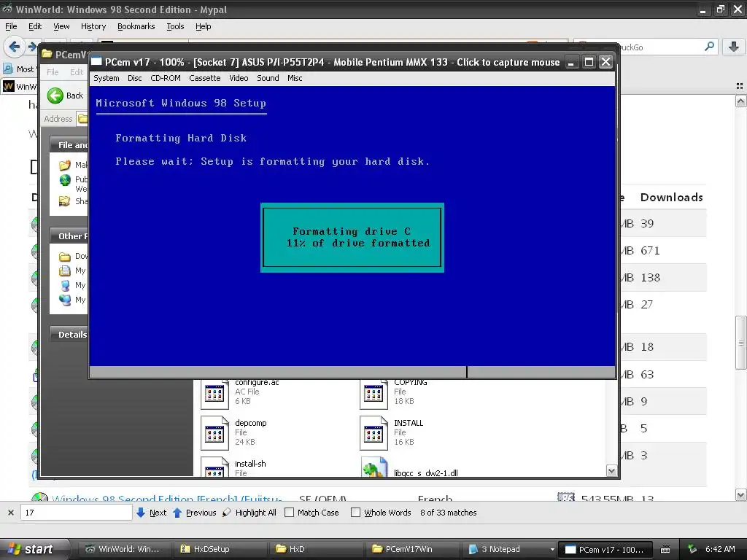The image size is (747, 560).
Task: Click the My Computer icon in Other Places
Action: point(65,286)
